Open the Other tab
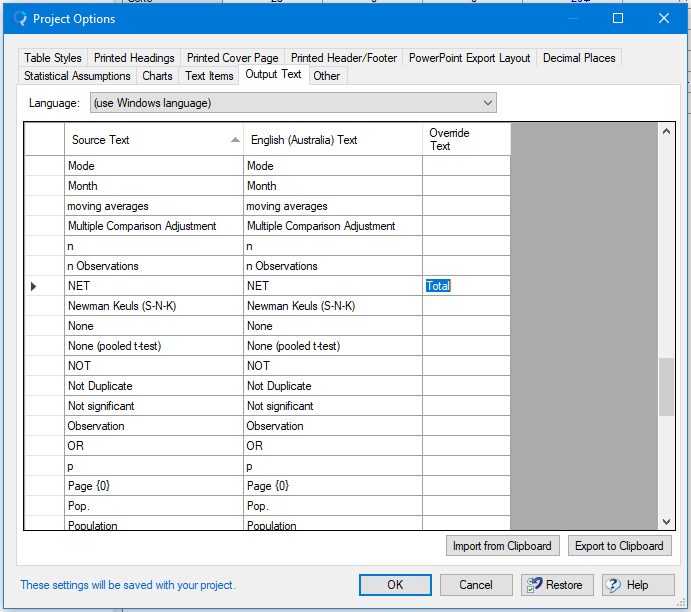691x612 pixels. click(x=327, y=76)
